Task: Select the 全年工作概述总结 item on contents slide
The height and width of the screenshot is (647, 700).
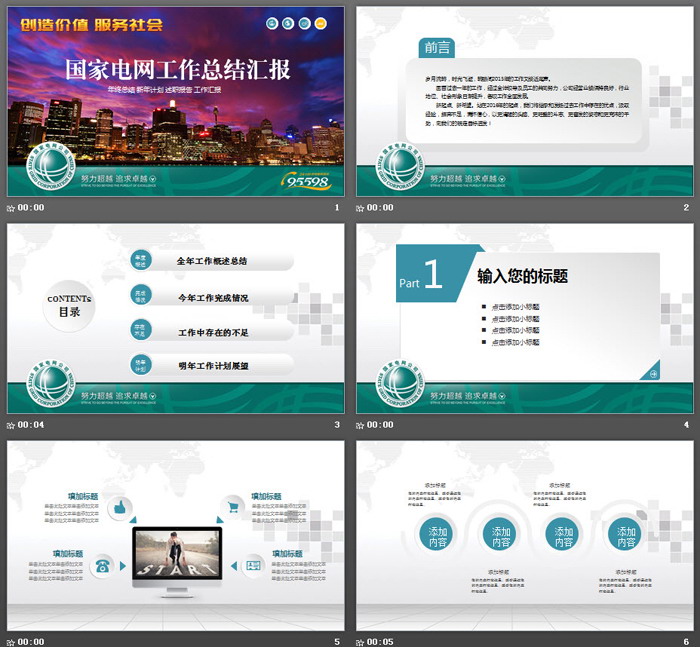Action: point(212,261)
